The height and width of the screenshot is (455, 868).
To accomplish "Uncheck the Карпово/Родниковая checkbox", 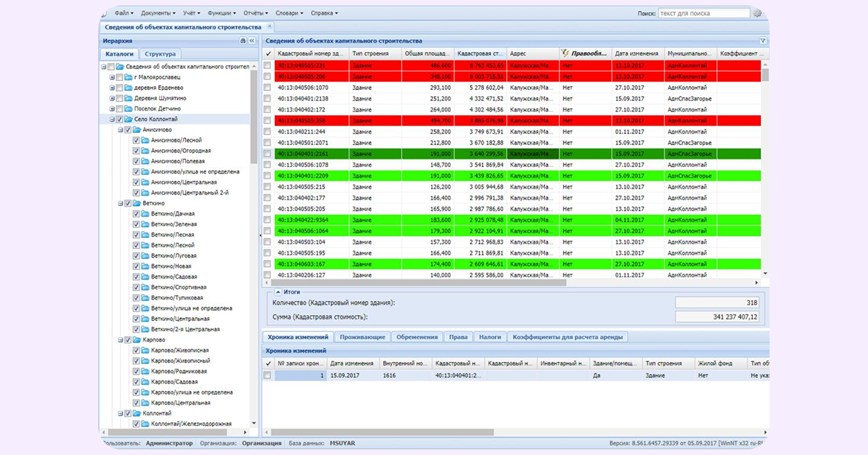I will pyautogui.click(x=136, y=371).
